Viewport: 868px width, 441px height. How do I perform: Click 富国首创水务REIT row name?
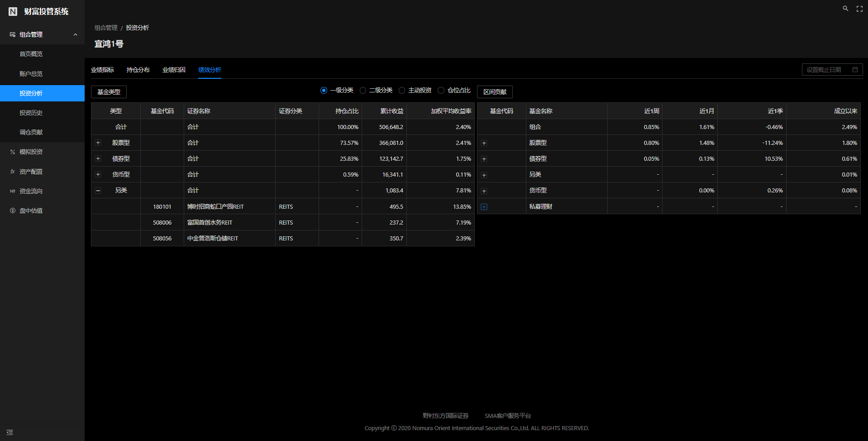pyautogui.click(x=210, y=222)
